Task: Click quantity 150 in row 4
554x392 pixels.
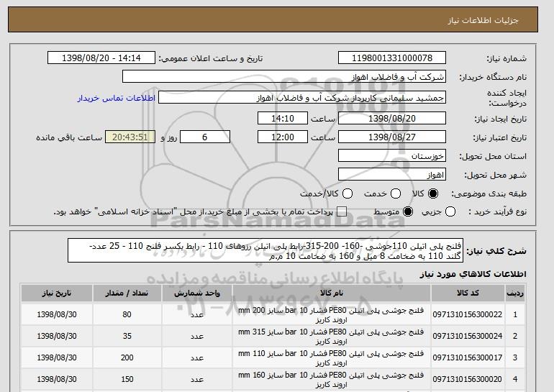Action: (127, 379)
